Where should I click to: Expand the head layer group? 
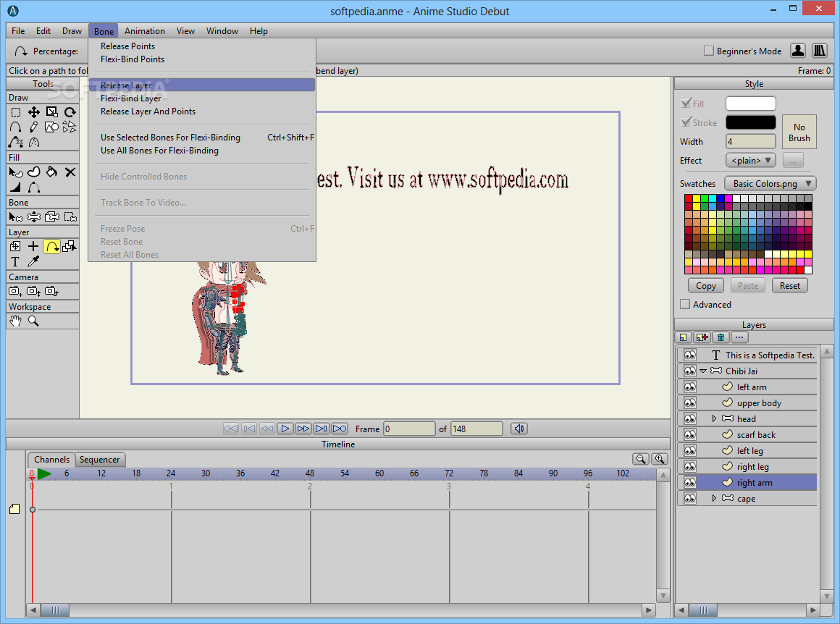pyautogui.click(x=714, y=419)
